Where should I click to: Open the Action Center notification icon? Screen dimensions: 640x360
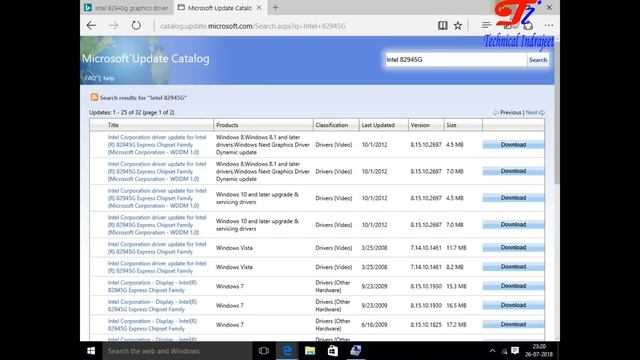click(x=515, y=351)
